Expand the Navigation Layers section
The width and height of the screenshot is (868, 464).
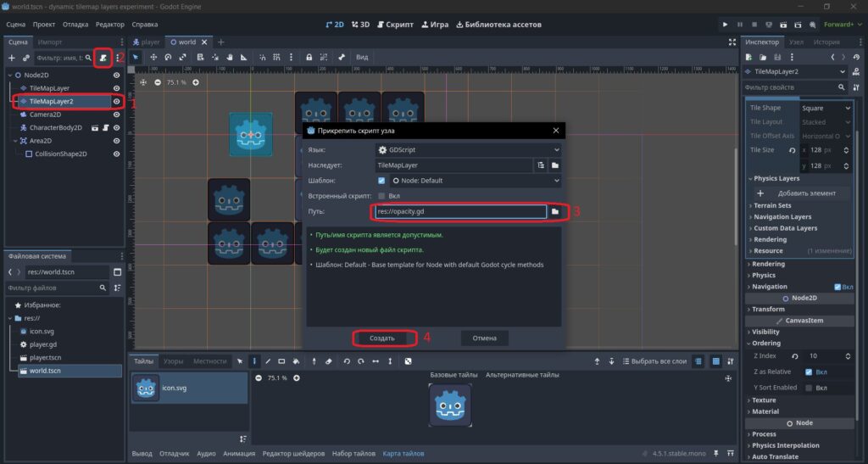(782, 217)
